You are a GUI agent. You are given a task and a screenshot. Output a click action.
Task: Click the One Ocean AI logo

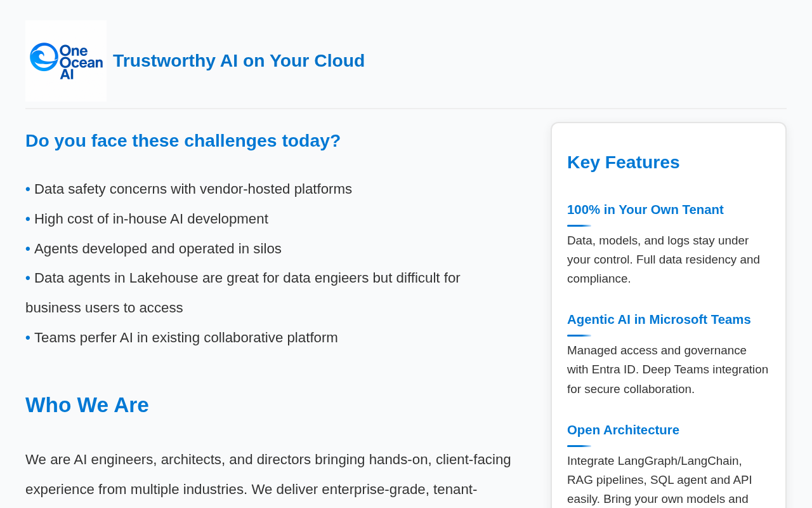point(66,61)
